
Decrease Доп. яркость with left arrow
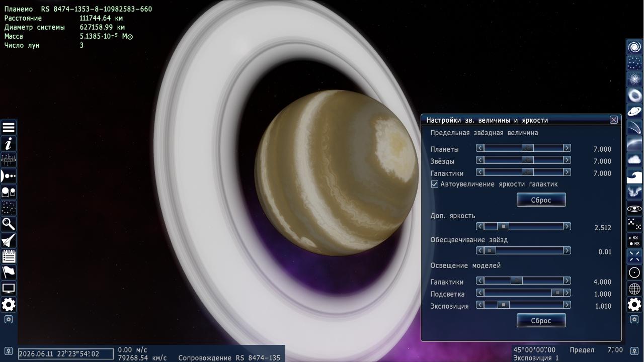point(480,226)
